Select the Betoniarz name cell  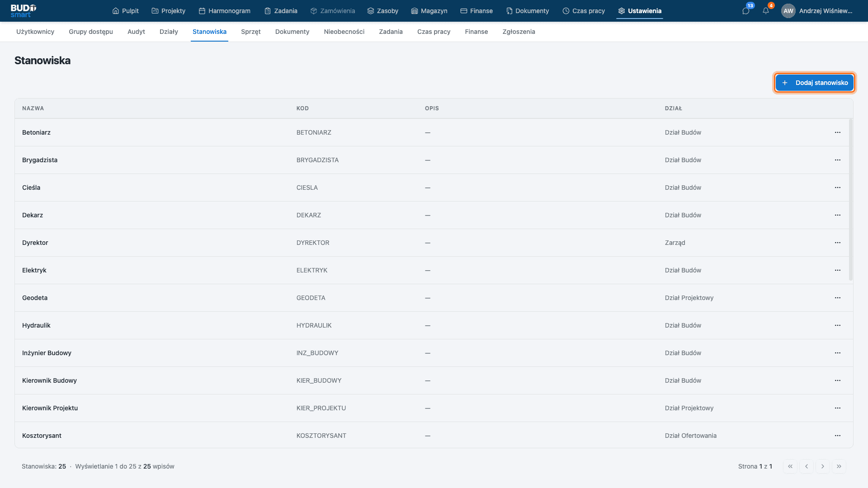36,132
